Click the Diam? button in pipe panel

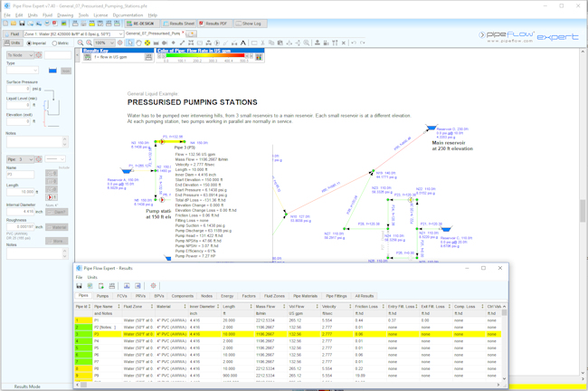click(x=57, y=212)
